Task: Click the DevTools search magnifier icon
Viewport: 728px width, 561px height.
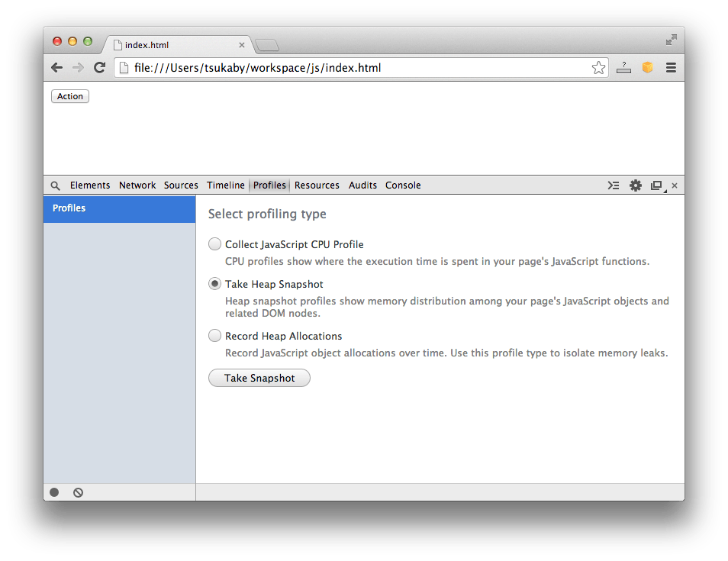Action: click(x=55, y=185)
